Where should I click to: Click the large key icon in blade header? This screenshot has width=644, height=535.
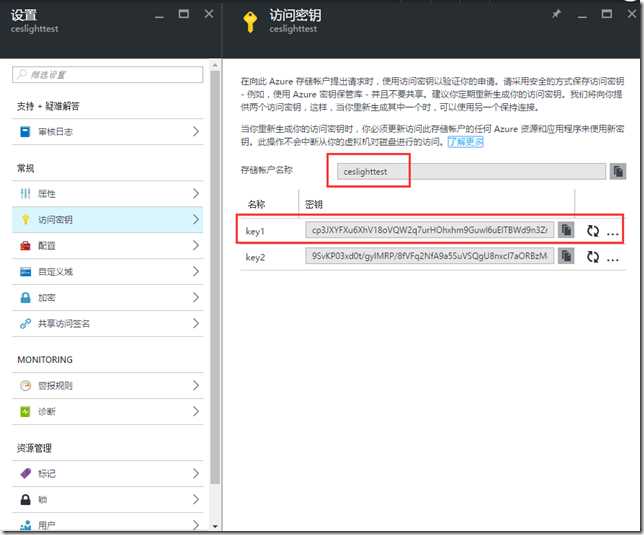click(250, 22)
